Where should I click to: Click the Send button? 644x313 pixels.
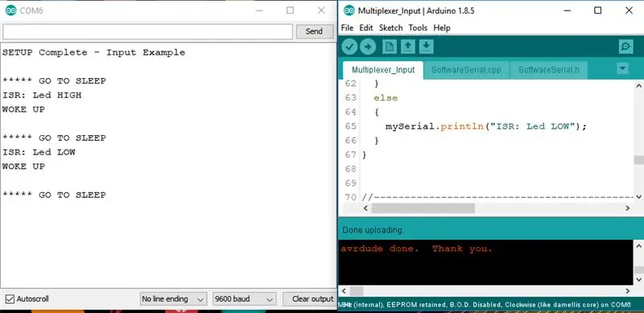(x=314, y=31)
